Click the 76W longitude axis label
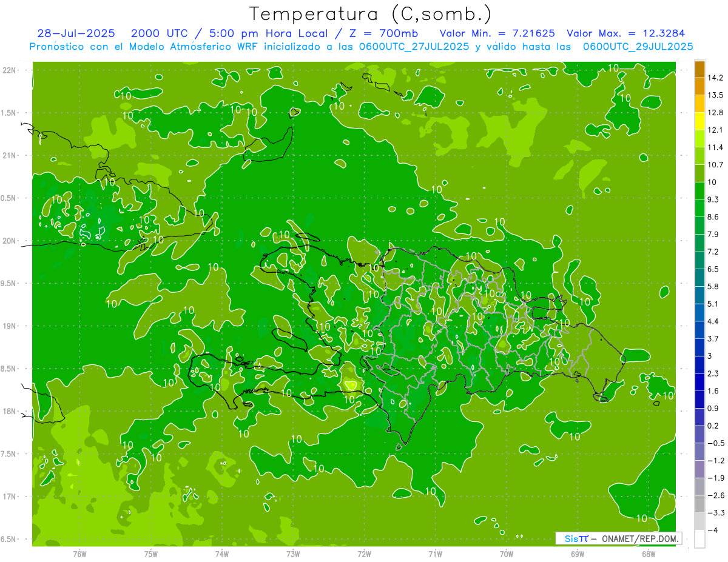Viewport: 728px width, 562px height. pyautogui.click(x=79, y=554)
